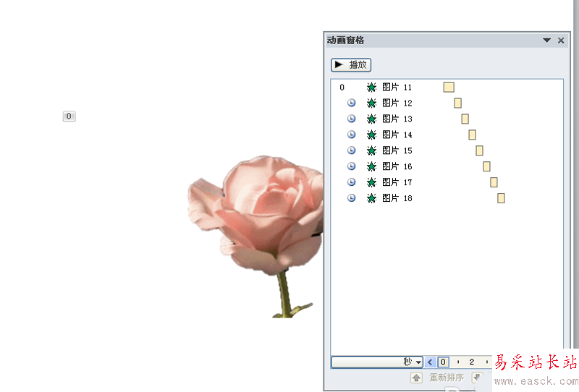Click the move-up reorder arrow button
This screenshot has height=392, width=579.
[x=416, y=378]
